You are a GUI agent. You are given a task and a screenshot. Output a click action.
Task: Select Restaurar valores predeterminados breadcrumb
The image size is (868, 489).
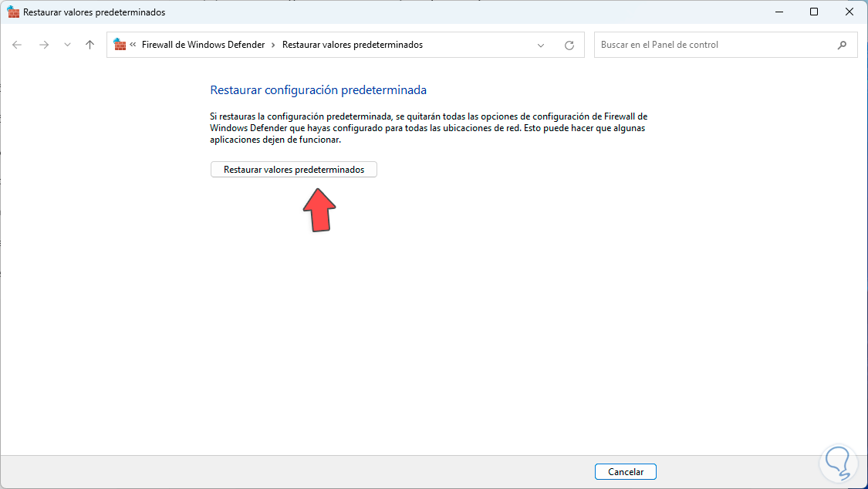click(x=353, y=45)
